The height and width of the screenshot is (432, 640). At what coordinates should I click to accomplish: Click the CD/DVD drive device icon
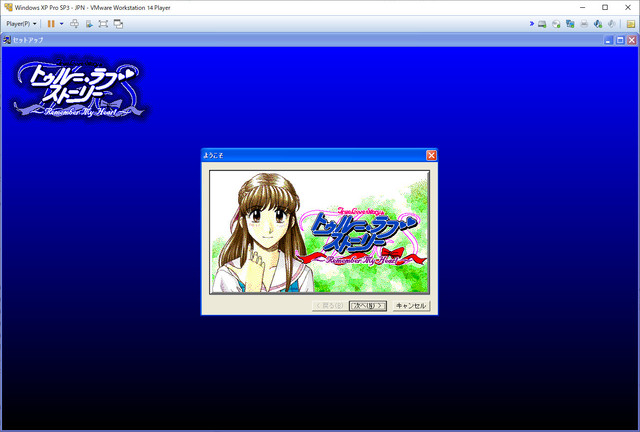[556, 24]
